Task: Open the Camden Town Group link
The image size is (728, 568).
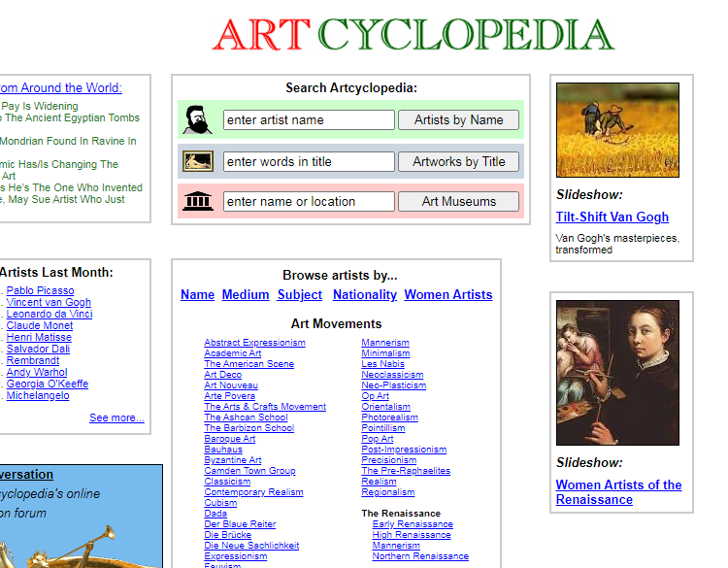Action: coord(249,471)
